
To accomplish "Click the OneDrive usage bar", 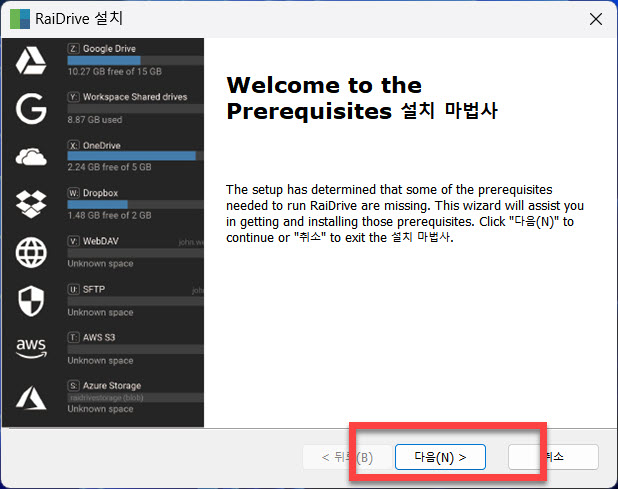I will [x=136, y=156].
